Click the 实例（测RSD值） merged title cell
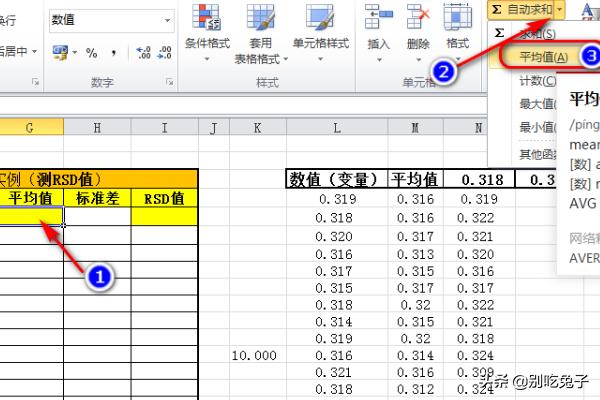The height and width of the screenshot is (400, 600). pos(99,179)
